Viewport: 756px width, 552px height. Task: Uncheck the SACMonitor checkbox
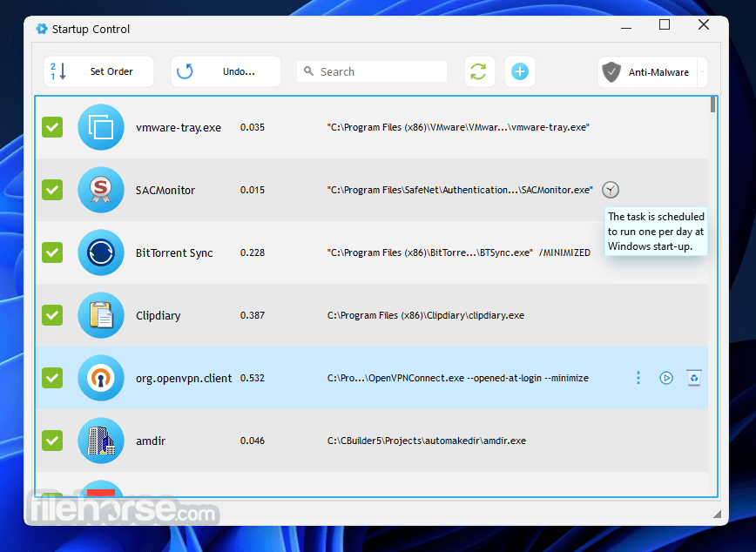(52, 190)
